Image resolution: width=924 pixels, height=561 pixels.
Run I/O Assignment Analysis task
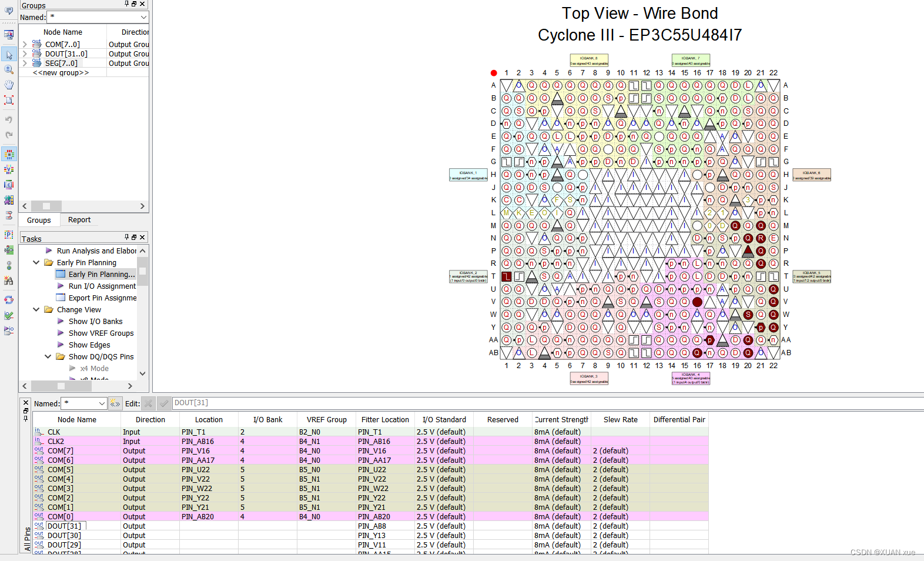[x=102, y=286]
